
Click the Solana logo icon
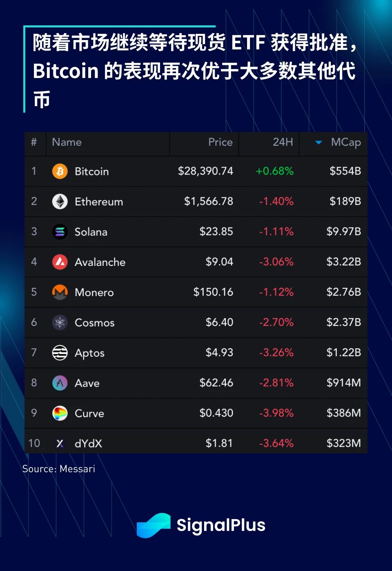point(60,232)
